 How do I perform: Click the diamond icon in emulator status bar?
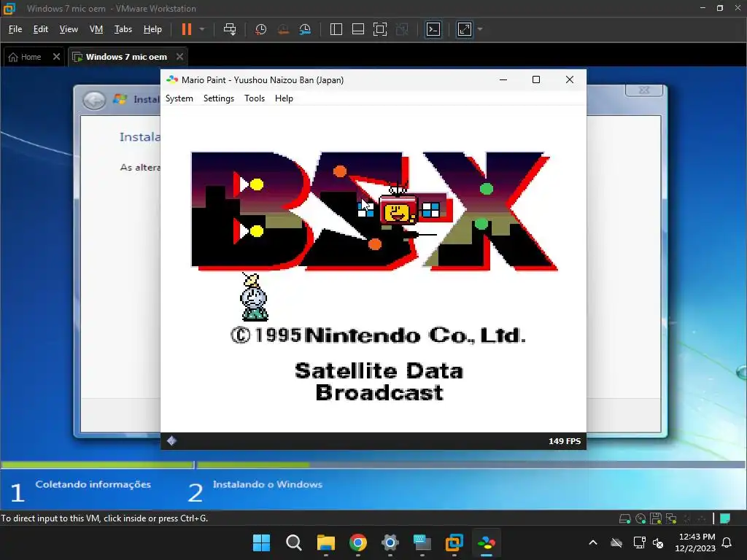tap(171, 441)
